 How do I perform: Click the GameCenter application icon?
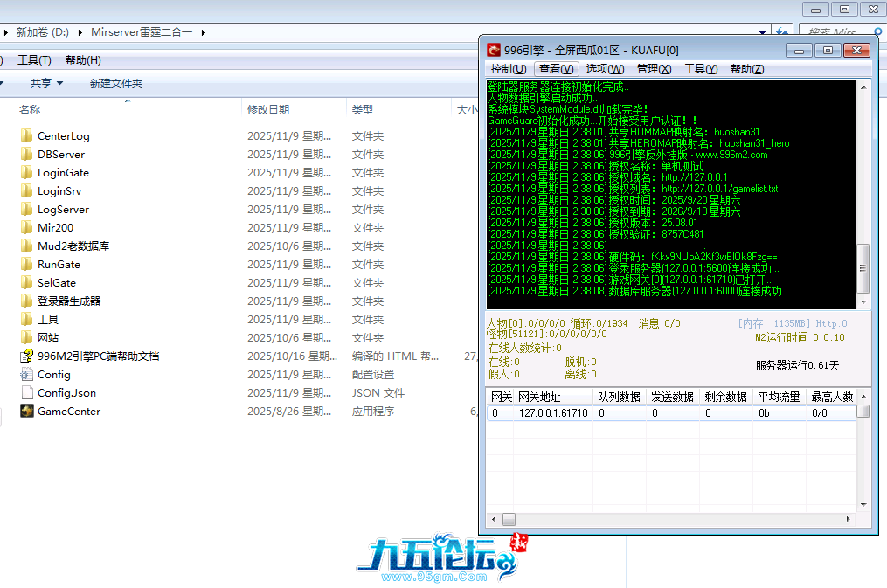(x=26, y=412)
